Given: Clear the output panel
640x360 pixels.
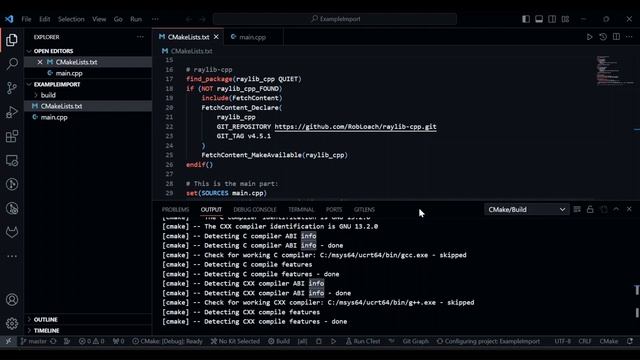Looking at the screenshot, I should (x=577, y=209).
